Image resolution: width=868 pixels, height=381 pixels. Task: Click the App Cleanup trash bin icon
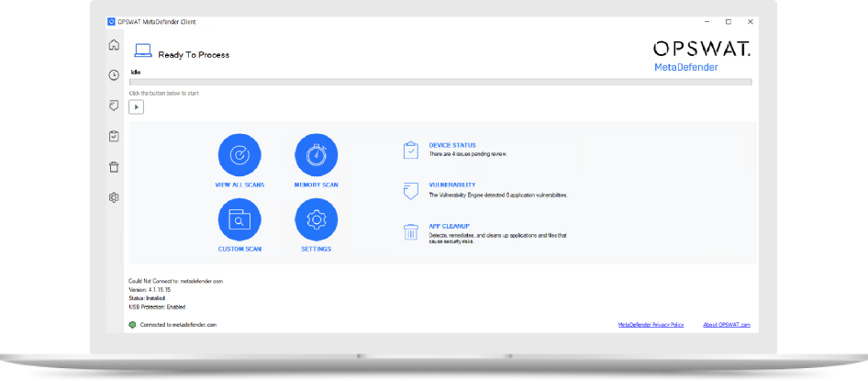click(411, 232)
